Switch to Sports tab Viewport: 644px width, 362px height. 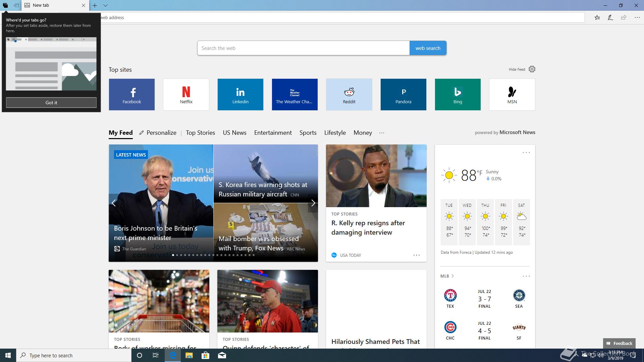[x=308, y=133]
